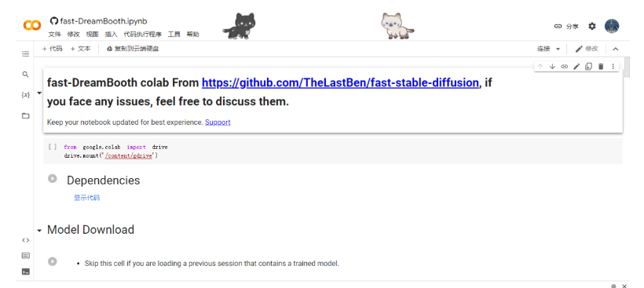Open the variables {x} panel

click(25, 95)
